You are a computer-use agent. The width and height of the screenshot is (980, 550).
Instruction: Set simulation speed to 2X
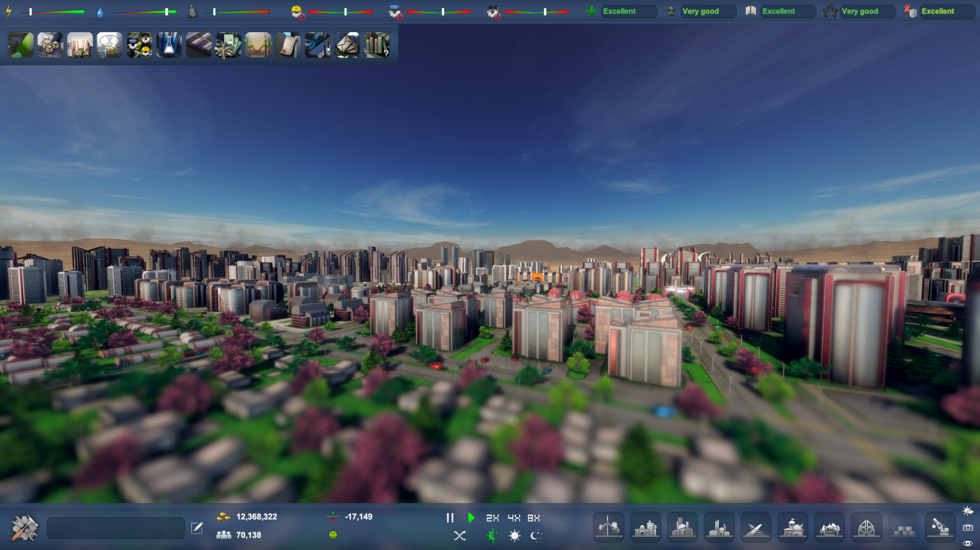(x=492, y=518)
